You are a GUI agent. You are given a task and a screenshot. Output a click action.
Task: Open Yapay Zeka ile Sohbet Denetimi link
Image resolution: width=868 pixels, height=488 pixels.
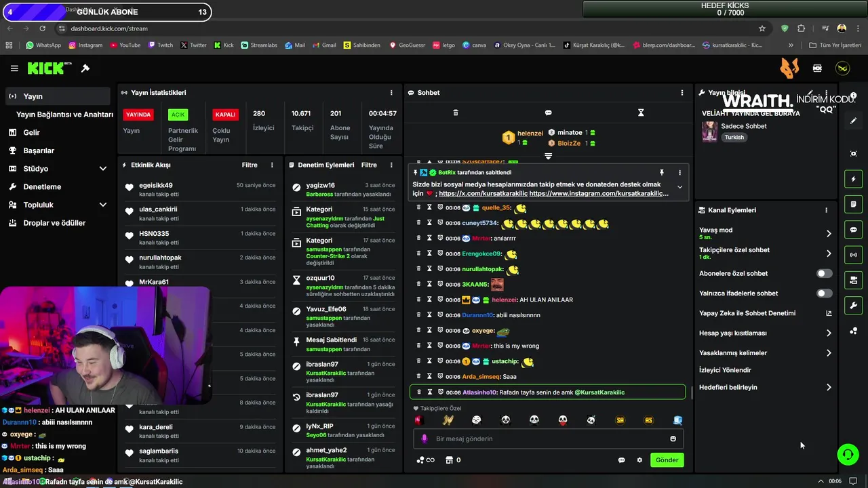coord(765,313)
